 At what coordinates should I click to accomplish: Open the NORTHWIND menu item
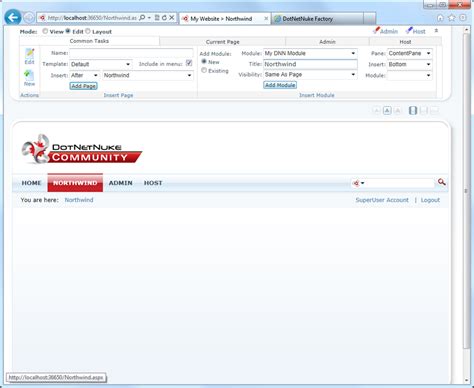(x=75, y=183)
